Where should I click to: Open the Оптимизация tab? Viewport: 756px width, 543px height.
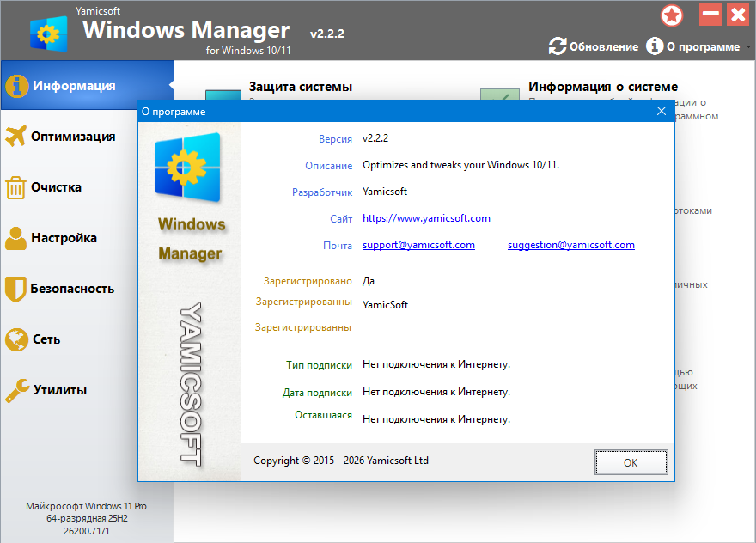pyautogui.click(x=73, y=137)
